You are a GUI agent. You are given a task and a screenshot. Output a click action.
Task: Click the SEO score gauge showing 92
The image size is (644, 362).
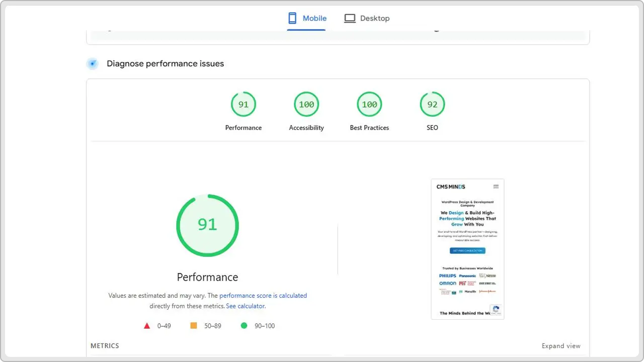(432, 104)
